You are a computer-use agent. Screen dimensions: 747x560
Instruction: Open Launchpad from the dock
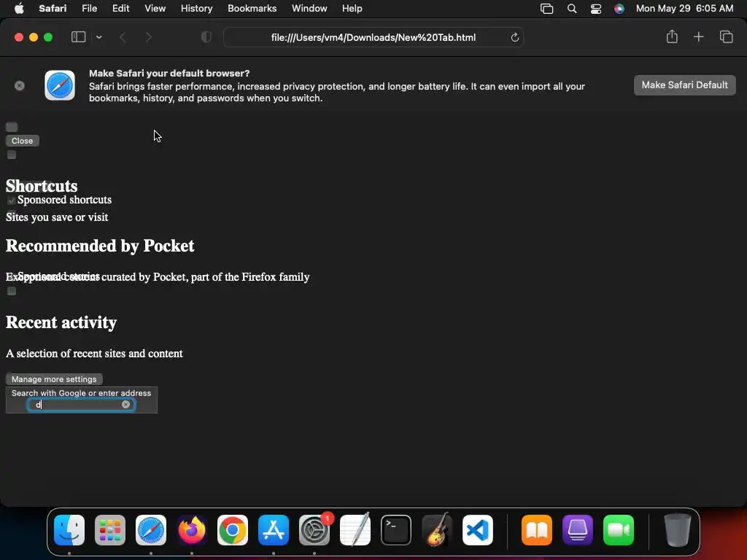pyautogui.click(x=110, y=530)
